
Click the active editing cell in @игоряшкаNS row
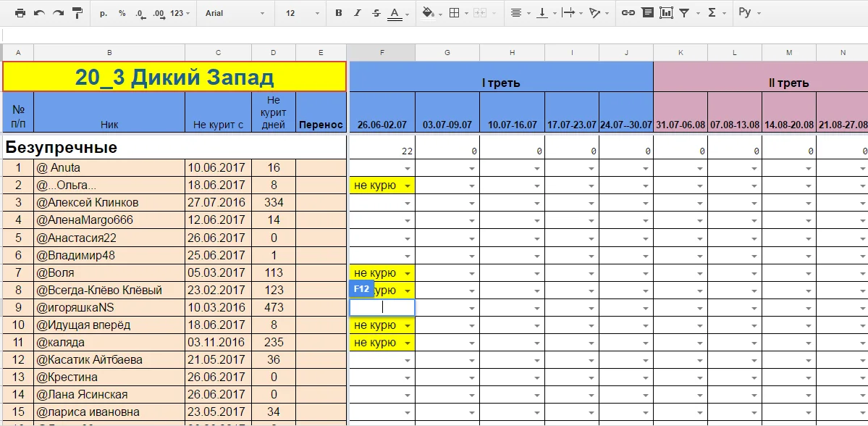tap(382, 307)
